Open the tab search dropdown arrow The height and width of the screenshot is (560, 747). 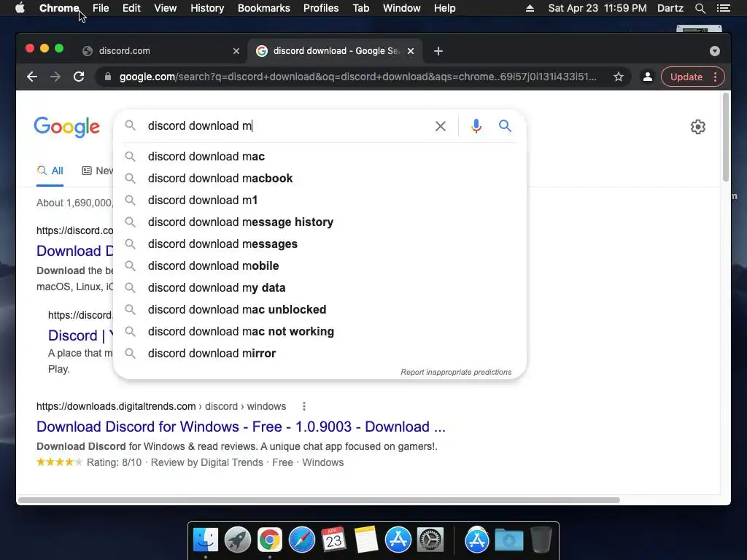tap(715, 51)
